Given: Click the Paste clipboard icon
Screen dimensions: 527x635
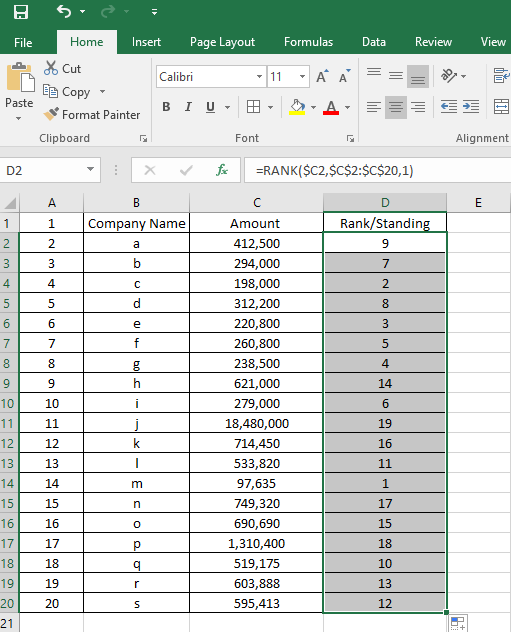Looking at the screenshot, I should 19,77.
